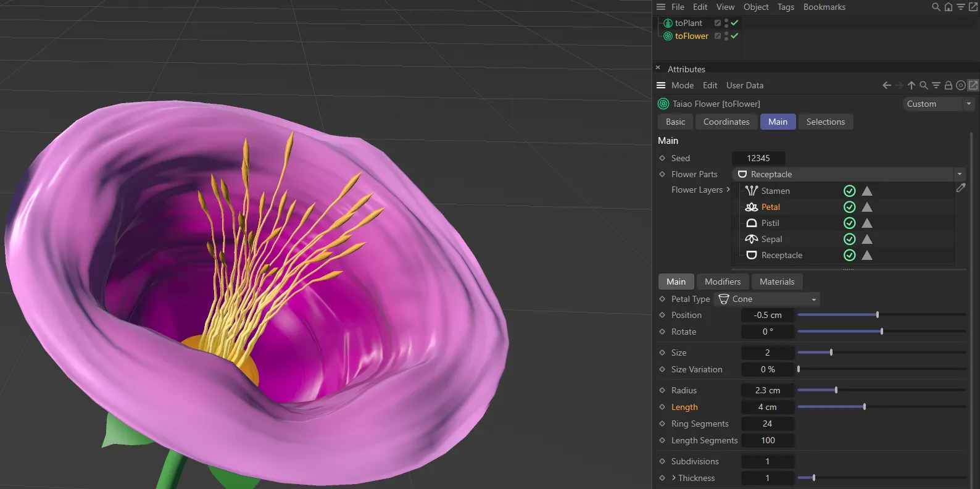Screen dimensions: 980x489
Task: Click the filter icon in Attributes toolbar
Action: click(x=936, y=85)
